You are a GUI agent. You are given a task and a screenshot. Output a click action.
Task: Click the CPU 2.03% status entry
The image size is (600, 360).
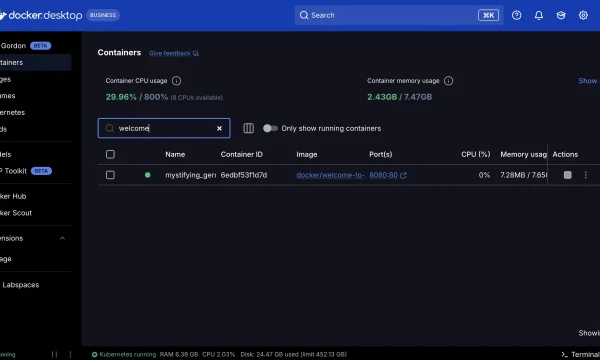(218, 355)
